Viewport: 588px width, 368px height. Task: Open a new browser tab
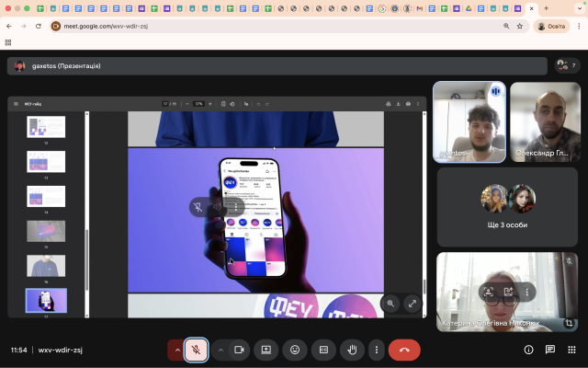pyautogui.click(x=546, y=7)
